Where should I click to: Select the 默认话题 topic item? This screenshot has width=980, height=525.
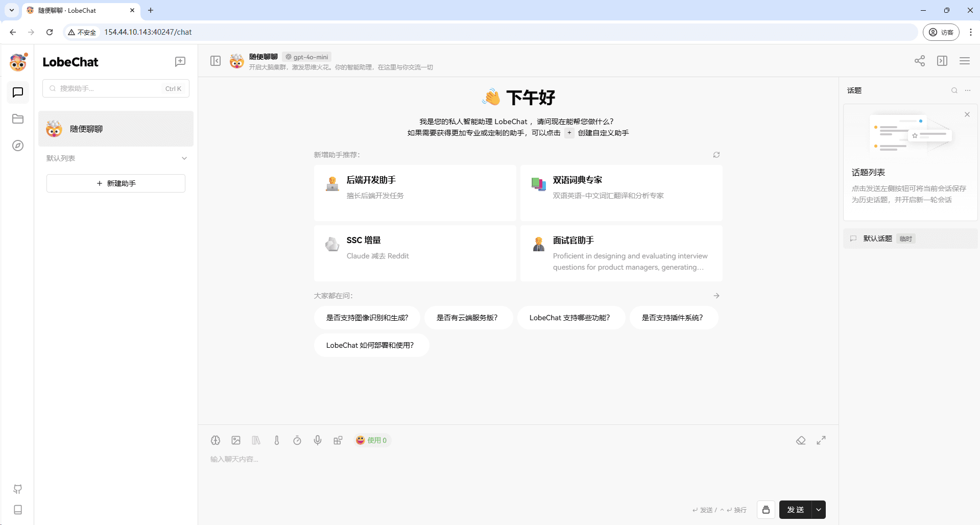[x=877, y=238]
